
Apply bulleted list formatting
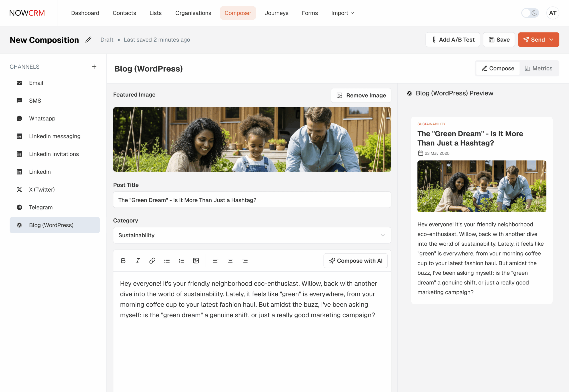167,261
